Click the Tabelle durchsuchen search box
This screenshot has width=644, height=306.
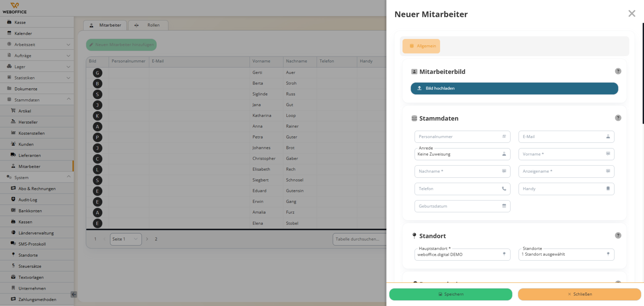pos(360,239)
